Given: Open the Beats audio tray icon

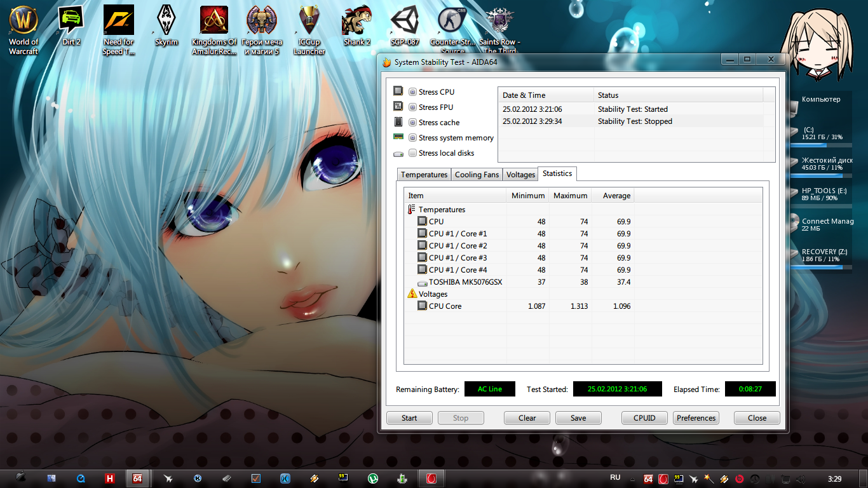Looking at the screenshot, I should pos(740,478).
